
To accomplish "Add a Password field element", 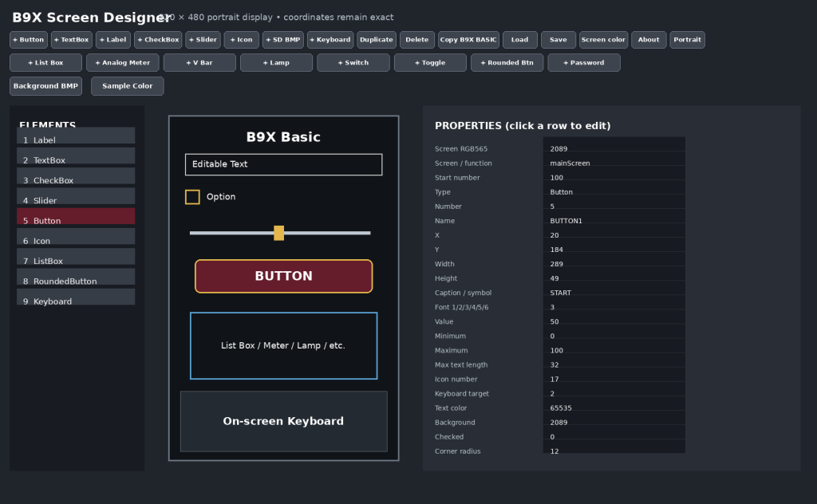I will (584, 62).
